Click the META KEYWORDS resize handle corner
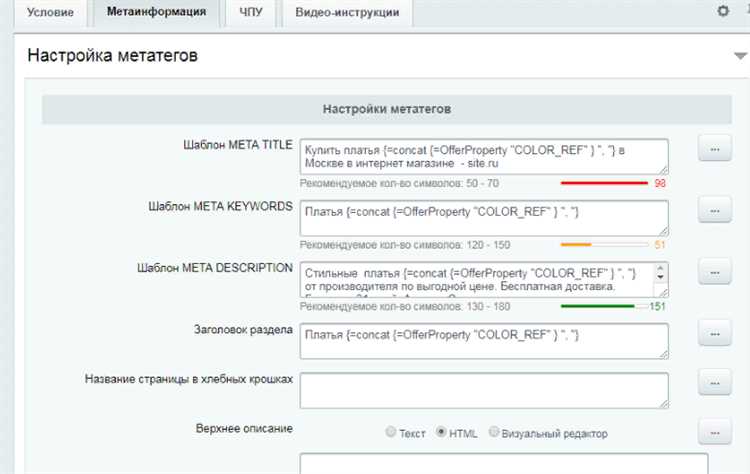 pos(663,231)
